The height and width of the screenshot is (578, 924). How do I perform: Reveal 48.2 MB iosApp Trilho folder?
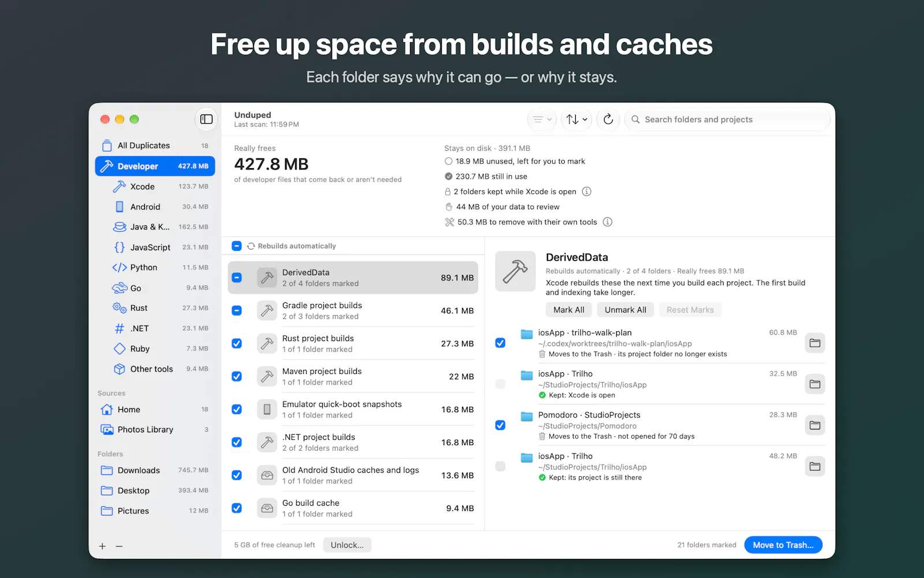click(815, 466)
